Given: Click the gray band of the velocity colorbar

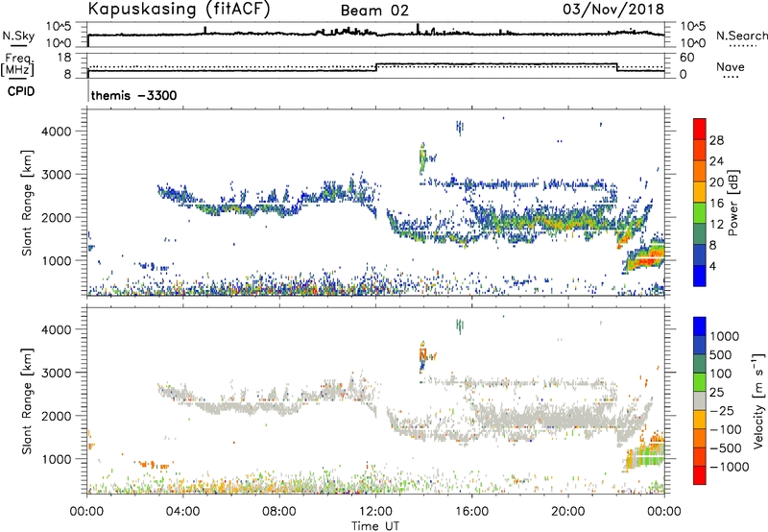Looking at the screenshot, I should coord(700,400).
